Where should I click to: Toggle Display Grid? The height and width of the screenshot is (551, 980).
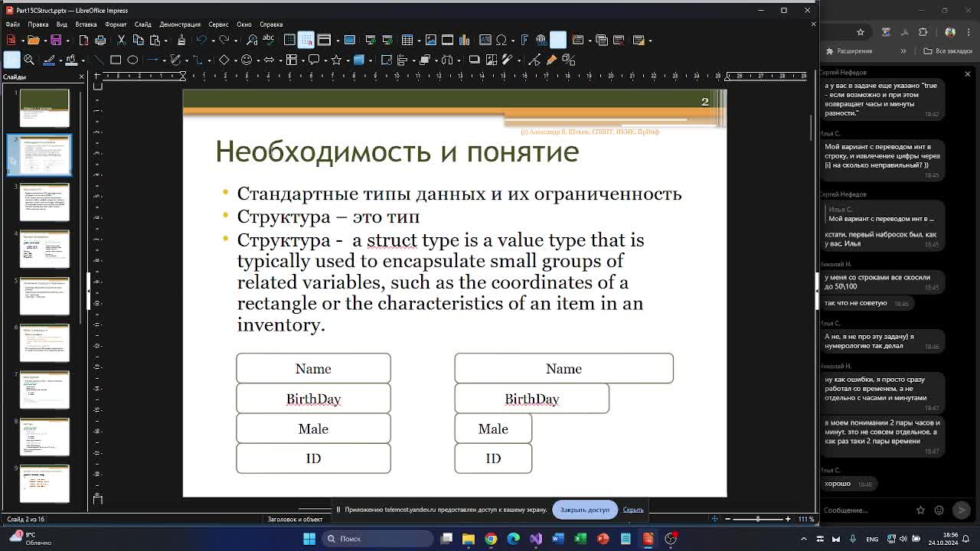(x=289, y=40)
